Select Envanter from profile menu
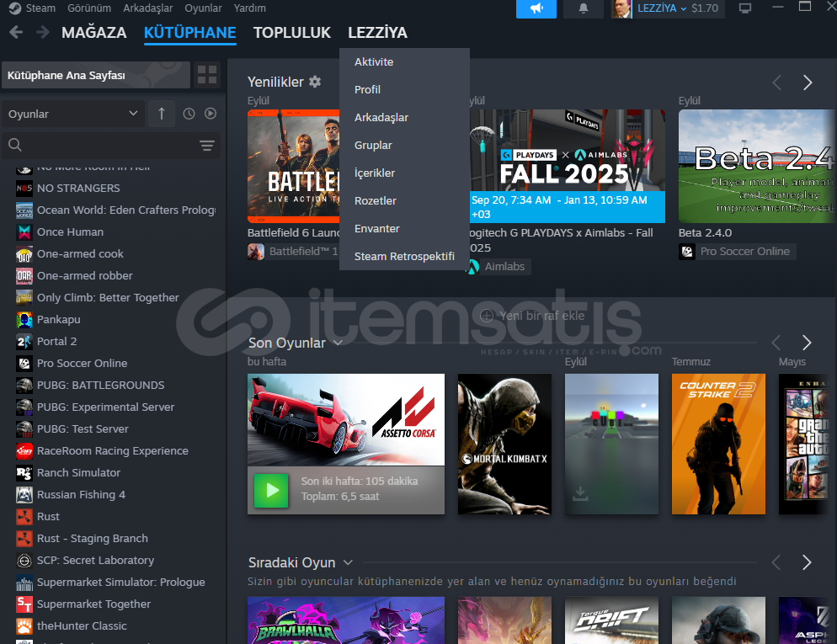 [x=376, y=228]
